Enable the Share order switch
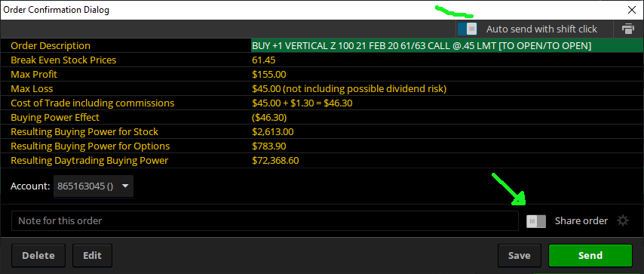Viewport: 644px width, 274px height. coord(536,221)
